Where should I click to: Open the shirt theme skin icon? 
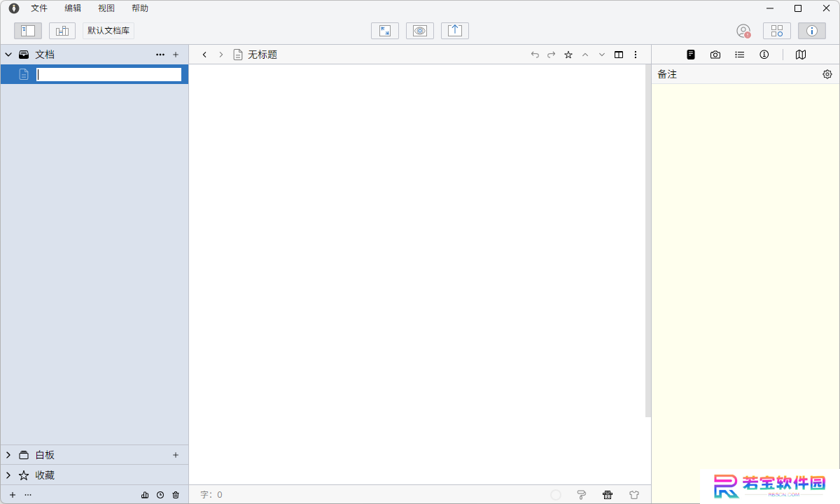(634, 495)
